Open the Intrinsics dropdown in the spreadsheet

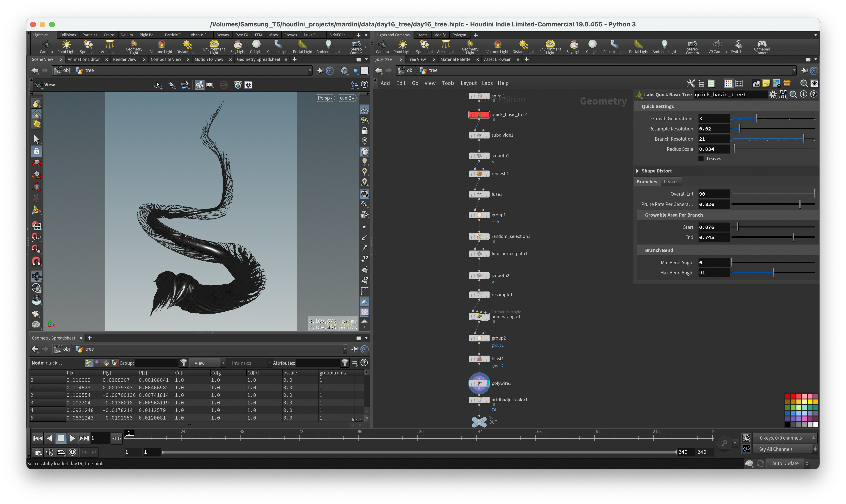click(x=251, y=363)
